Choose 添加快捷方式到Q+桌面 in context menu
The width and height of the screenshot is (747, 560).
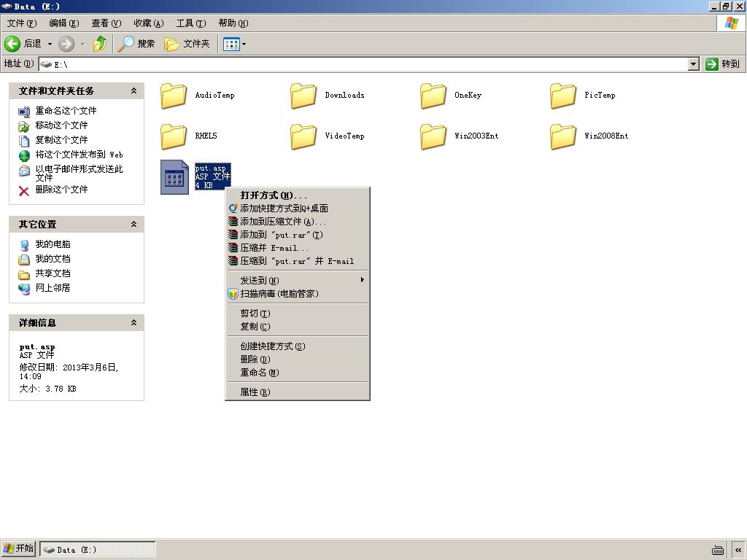click(298, 208)
